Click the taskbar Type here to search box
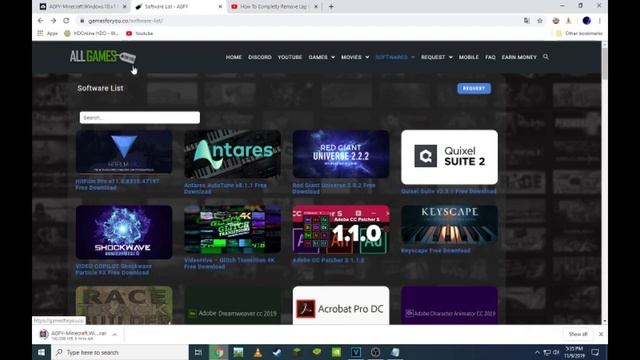 pyautogui.click(x=120, y=352)
